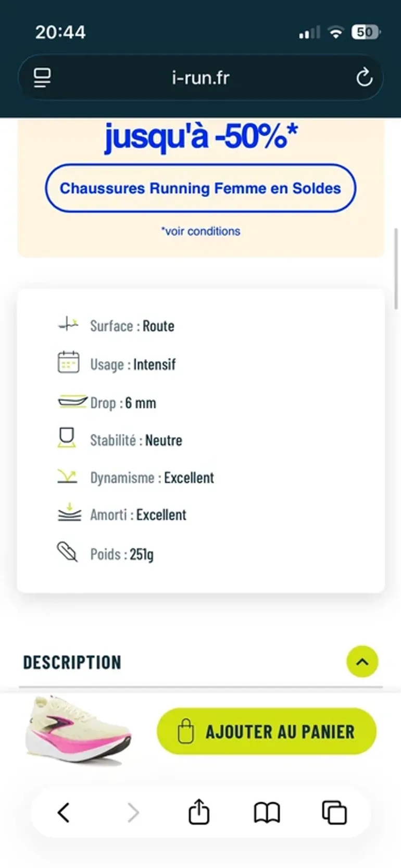The height and width of the screenshot is (868, 401).
Task: Go back with the left arrow
Action: (64, 812)
